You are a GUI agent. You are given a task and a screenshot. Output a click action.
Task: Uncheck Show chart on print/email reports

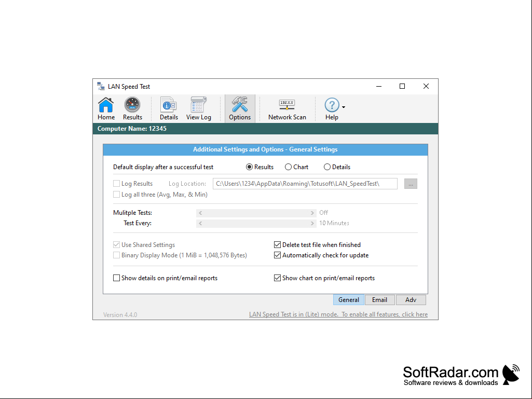click(x=277, y=278)
